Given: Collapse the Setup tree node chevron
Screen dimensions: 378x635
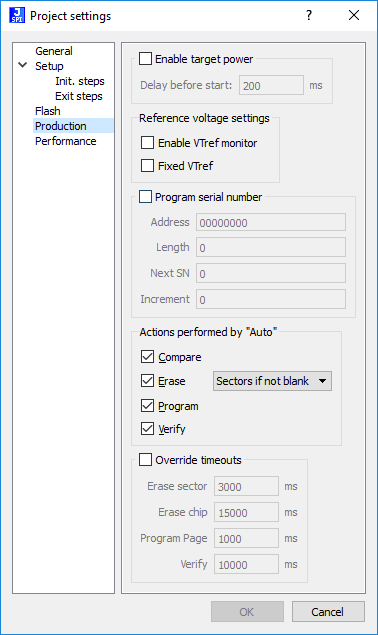Looking at the screenshot, I should [x=23, y=65].
